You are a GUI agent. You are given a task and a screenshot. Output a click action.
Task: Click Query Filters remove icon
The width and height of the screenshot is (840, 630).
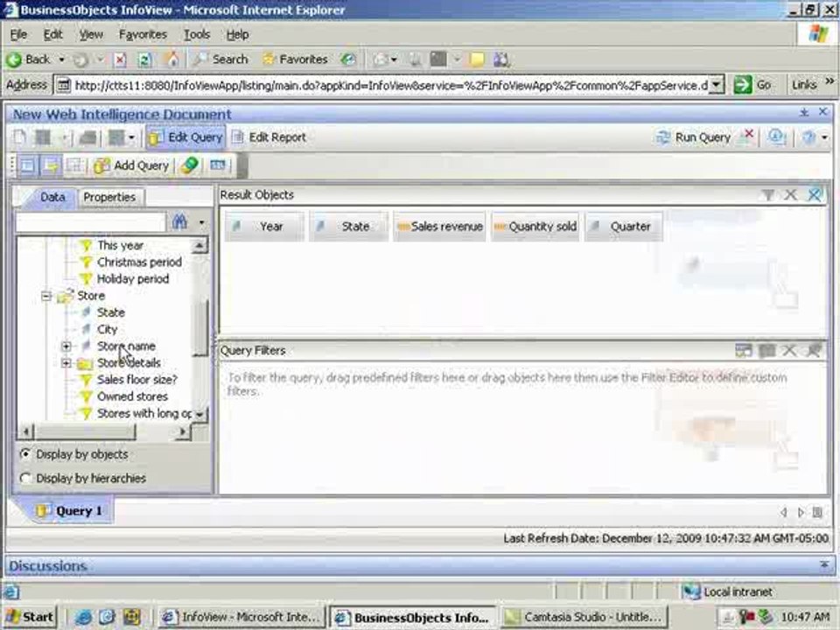click(x=789, y=351)
